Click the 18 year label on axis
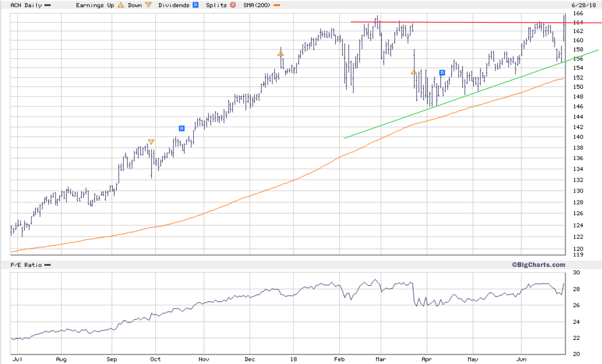 pyautogui.click(x=293, y=359)
